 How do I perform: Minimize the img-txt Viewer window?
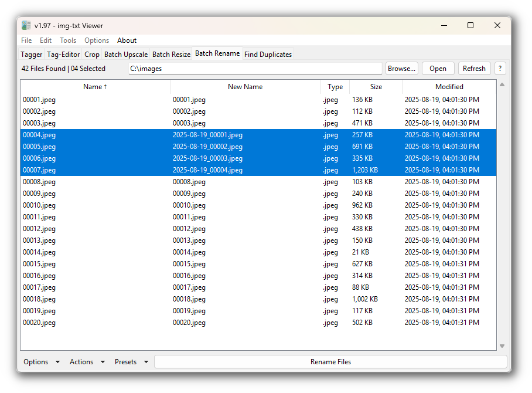444,25
